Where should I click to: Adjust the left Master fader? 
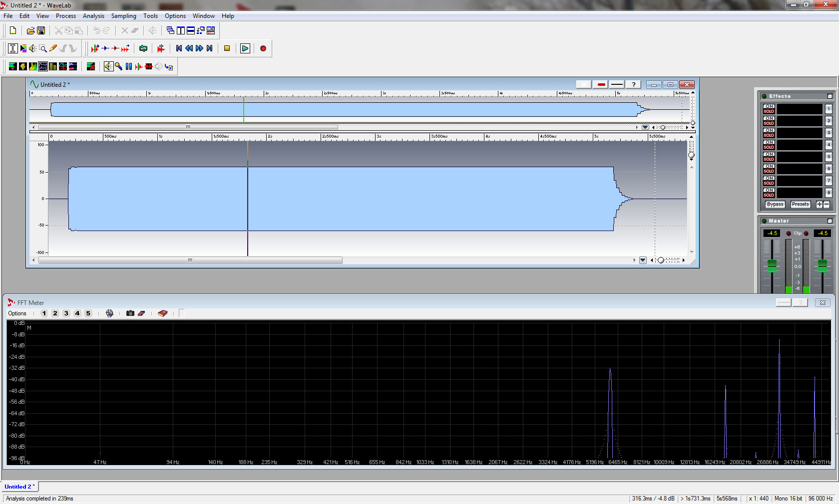[x=772, y=265]
